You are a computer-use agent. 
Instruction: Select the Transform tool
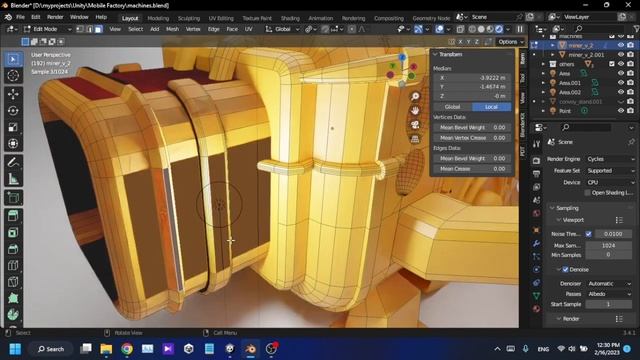click(x=13, y=144)
